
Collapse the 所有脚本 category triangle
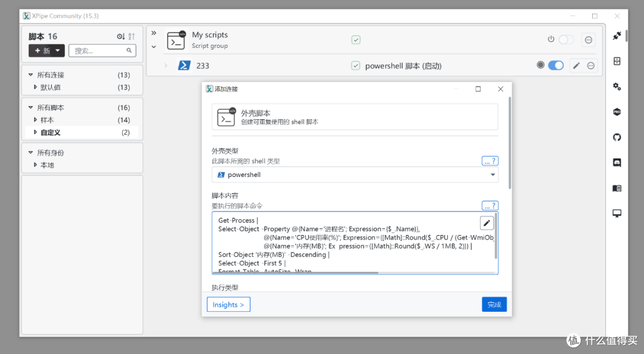30,108
